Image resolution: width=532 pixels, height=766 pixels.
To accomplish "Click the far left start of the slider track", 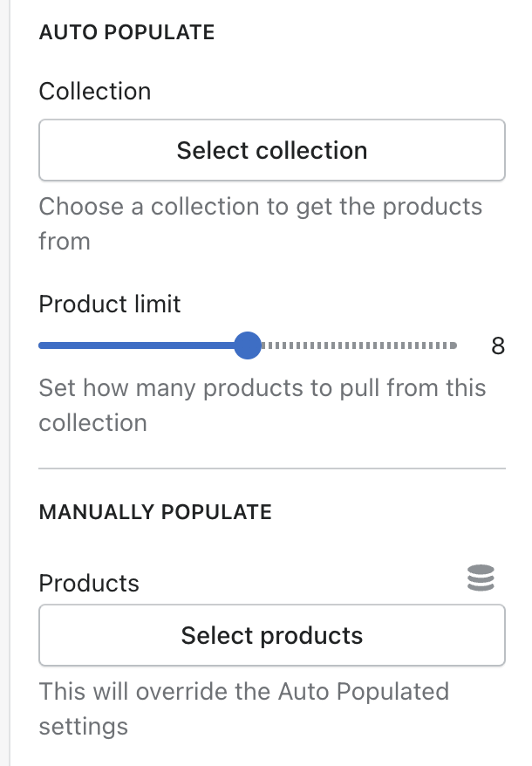I will click(42, 346).
